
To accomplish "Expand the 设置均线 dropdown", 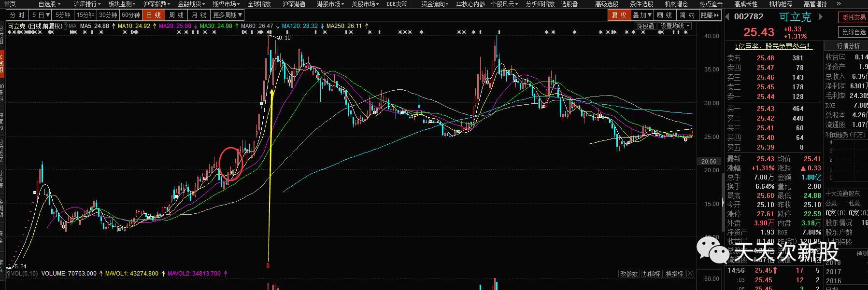I will click(x=675, y=26).
